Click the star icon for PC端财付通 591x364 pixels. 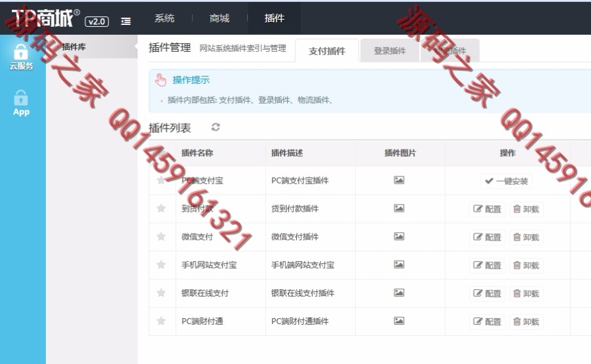point(161,321)
